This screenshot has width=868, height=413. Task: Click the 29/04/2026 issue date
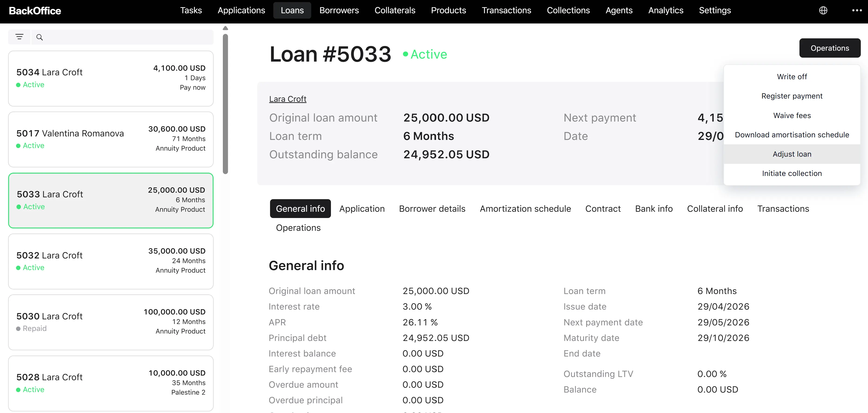723,307
